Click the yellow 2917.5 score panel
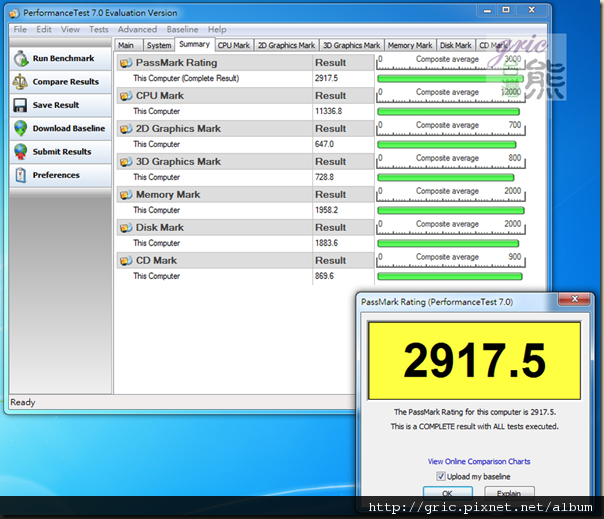Screen dimensions: 604x519 pyautogui.click(x=474, y=361)
